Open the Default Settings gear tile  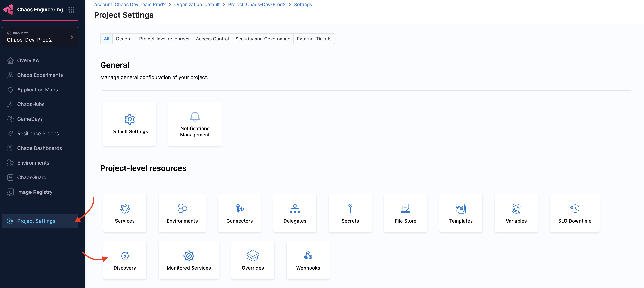(129, 124)
